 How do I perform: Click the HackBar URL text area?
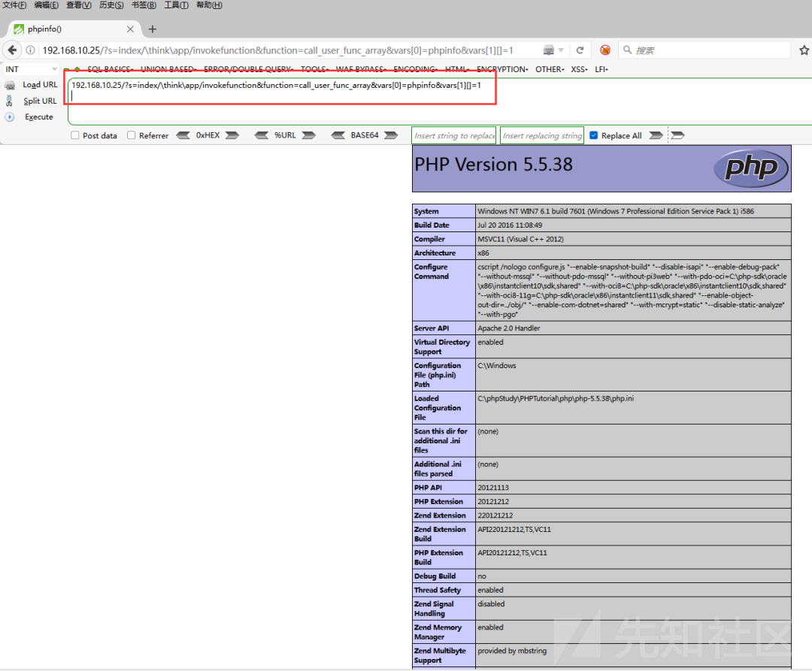[x=440, y=102]
